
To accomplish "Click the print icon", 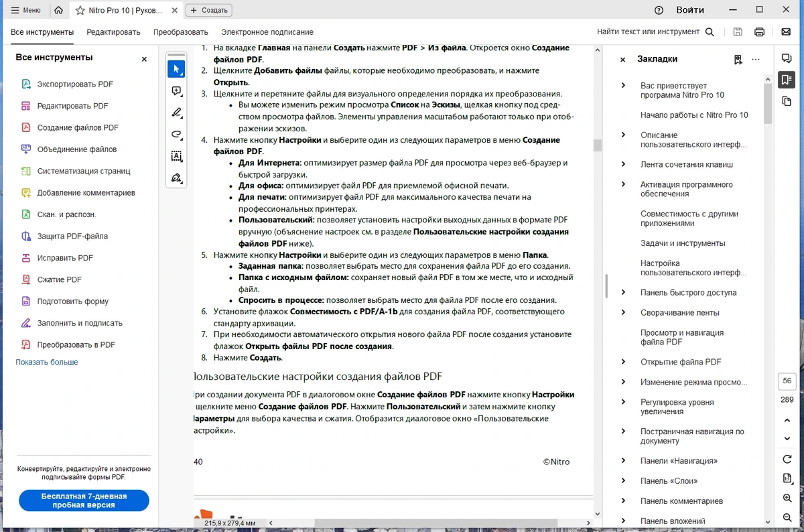I will (759, 32).
